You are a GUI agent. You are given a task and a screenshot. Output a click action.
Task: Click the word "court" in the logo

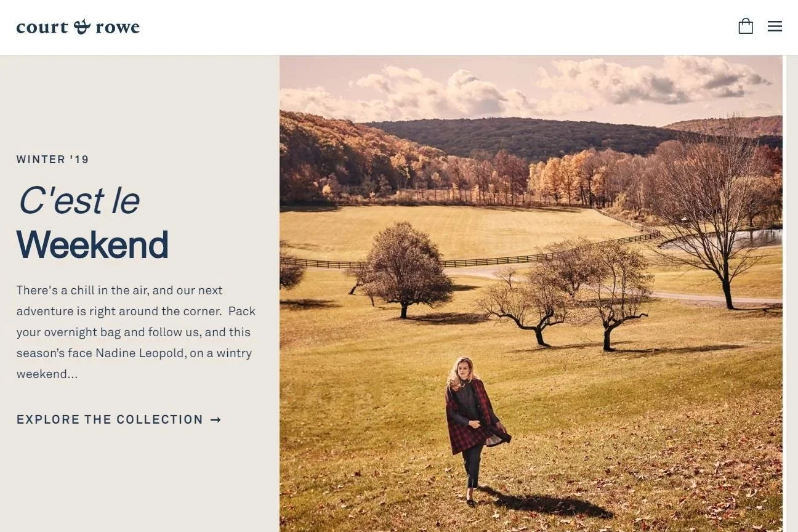click(x=42, y=27)
